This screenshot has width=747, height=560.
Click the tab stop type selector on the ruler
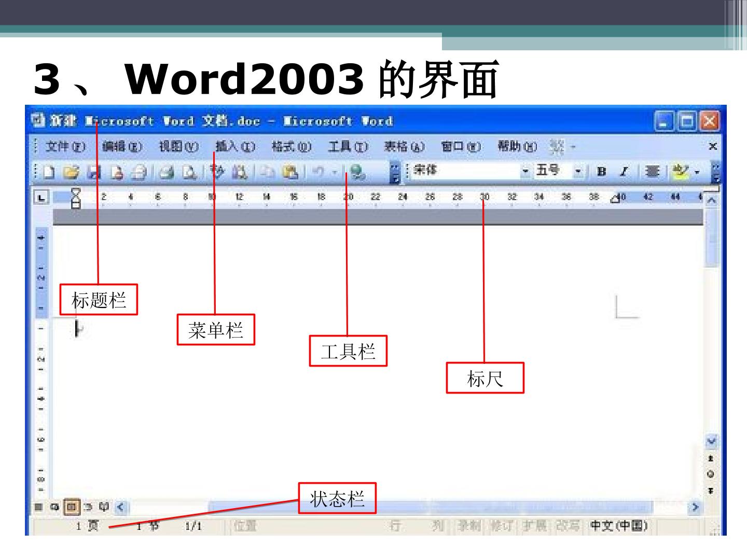pos(41,197)
